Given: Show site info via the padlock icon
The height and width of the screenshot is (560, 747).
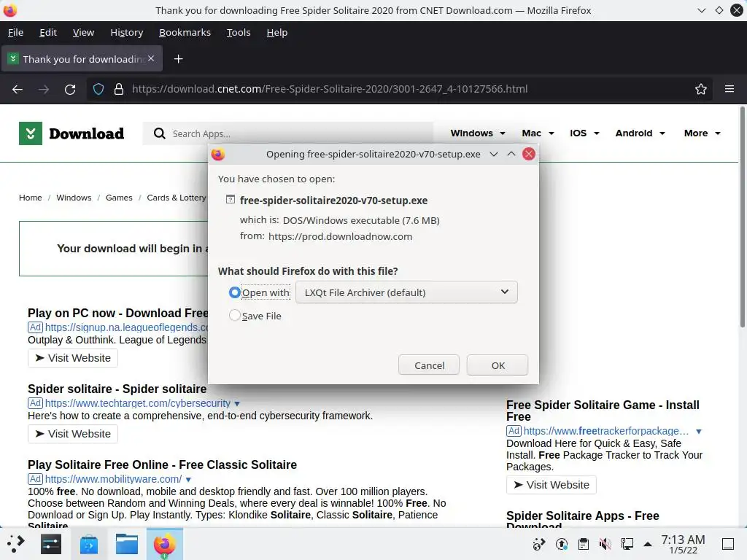Looking at the screenshot, I should coord(119,89).
